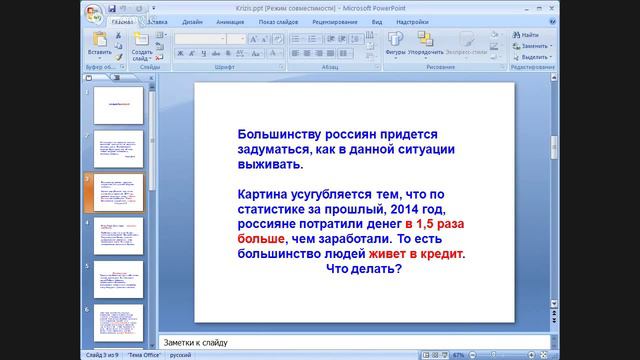Screen dimensions: 640x360
Task: Create a new slide with Создать слайд icon
Action: (x=141, y=40)
